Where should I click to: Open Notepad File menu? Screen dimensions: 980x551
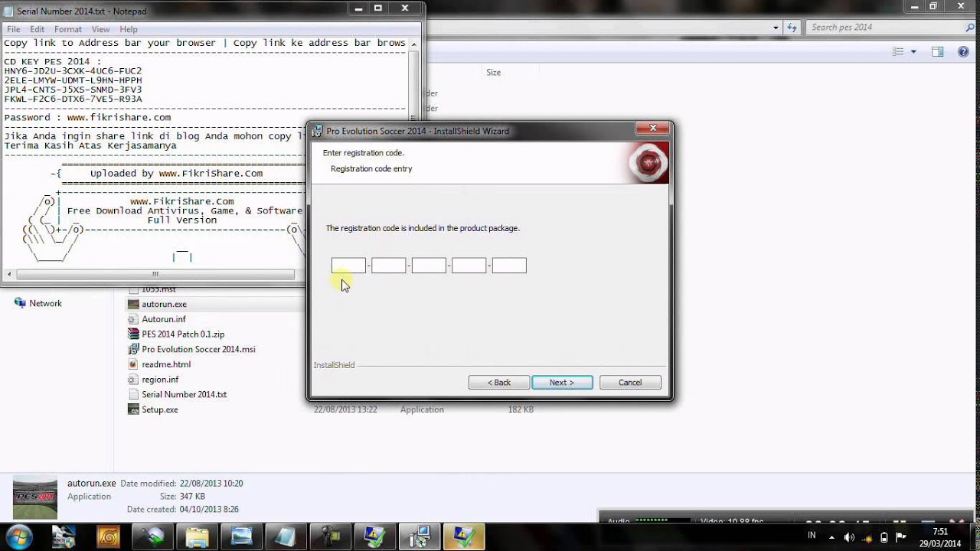[x=14, y=29]
